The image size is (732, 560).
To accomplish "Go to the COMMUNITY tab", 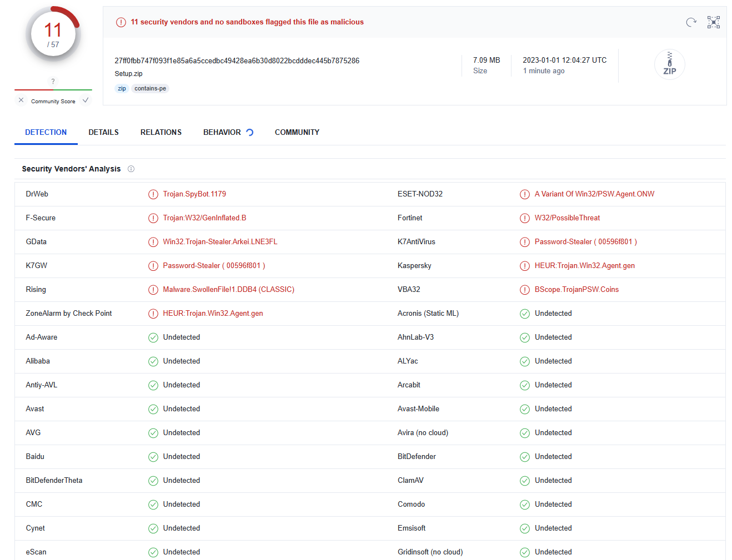I will click(297, 132).
